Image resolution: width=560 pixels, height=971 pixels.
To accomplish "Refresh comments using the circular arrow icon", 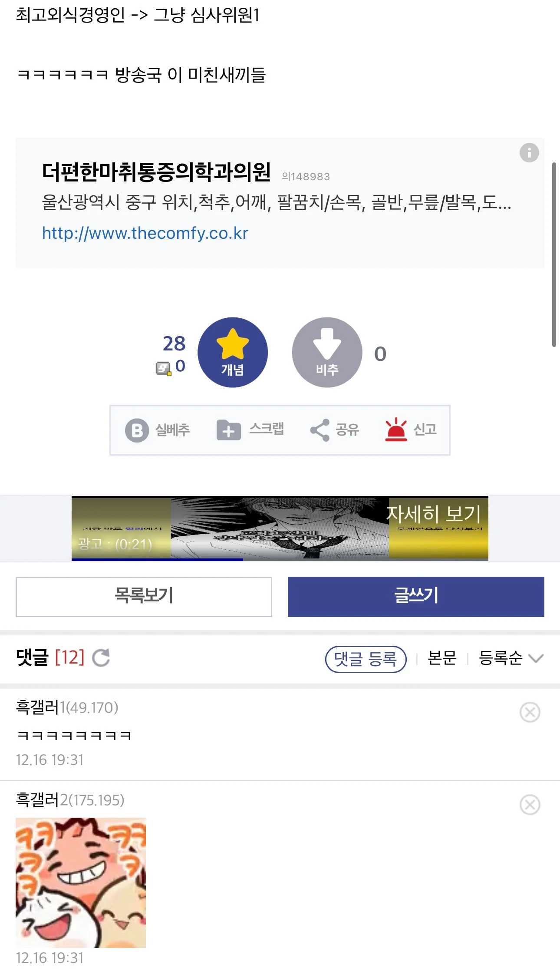I will pyautogui.click(x=101, y=657).
